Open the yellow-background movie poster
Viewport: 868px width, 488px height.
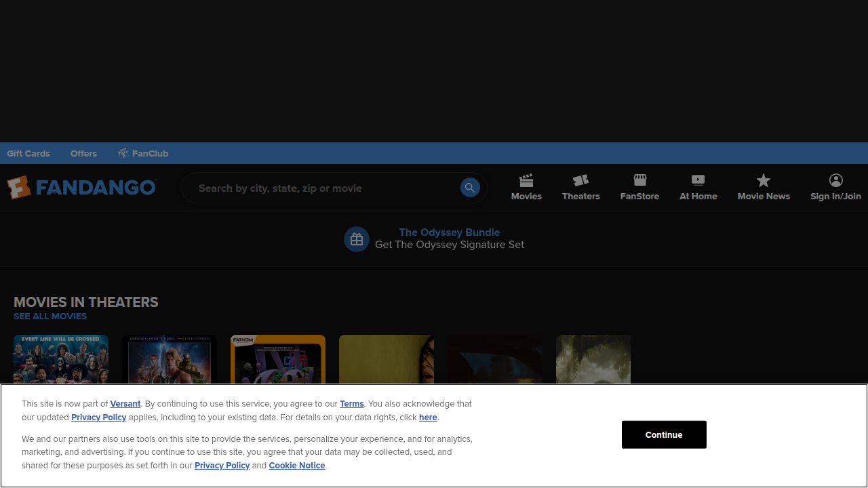(387, 359)
